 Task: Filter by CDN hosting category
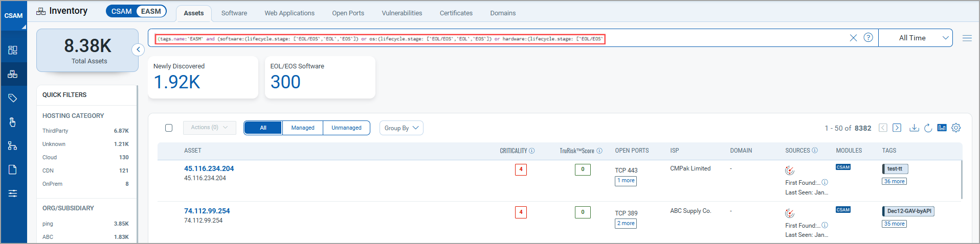(x=85, y=170)
